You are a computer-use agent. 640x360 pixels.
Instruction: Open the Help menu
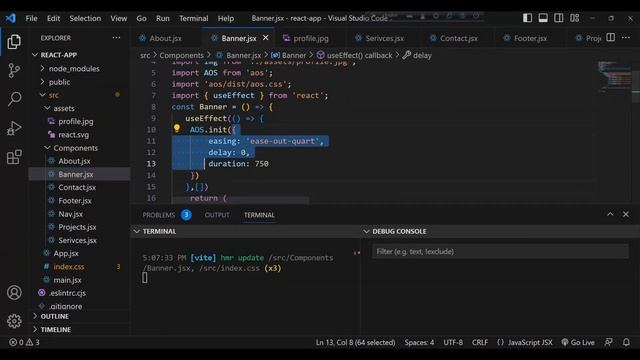(x=226, y=18)
